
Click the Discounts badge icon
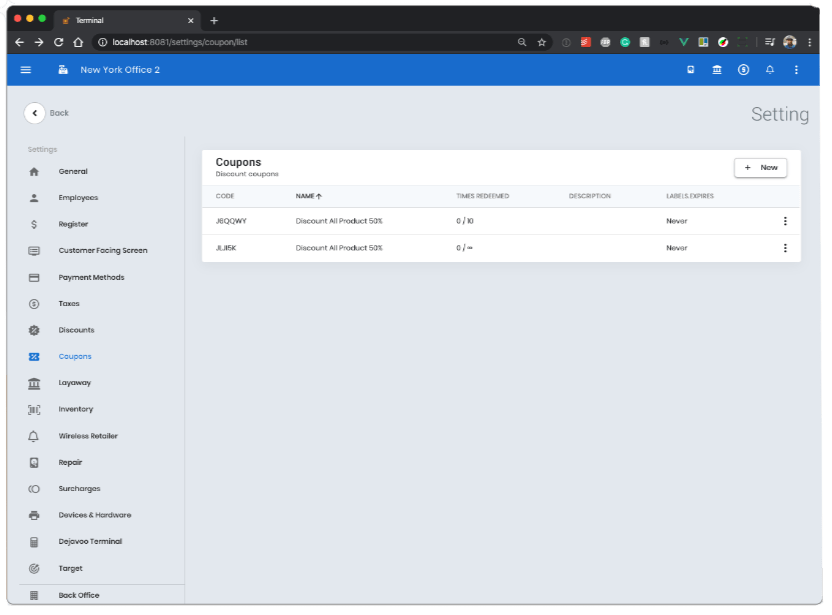tap(34, 330)
